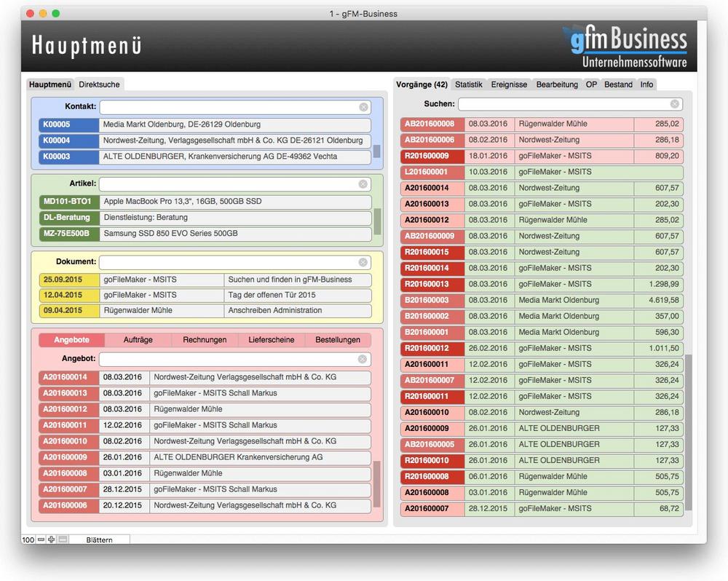Switch to the Info tab
The height and width of the screenshot is (581, 728).
[646, 84]
